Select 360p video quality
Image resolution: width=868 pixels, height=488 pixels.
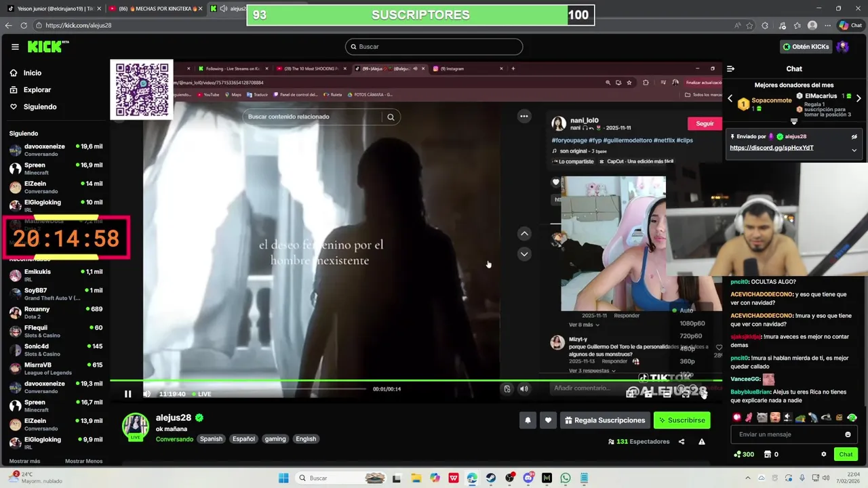tap(687, 362)
